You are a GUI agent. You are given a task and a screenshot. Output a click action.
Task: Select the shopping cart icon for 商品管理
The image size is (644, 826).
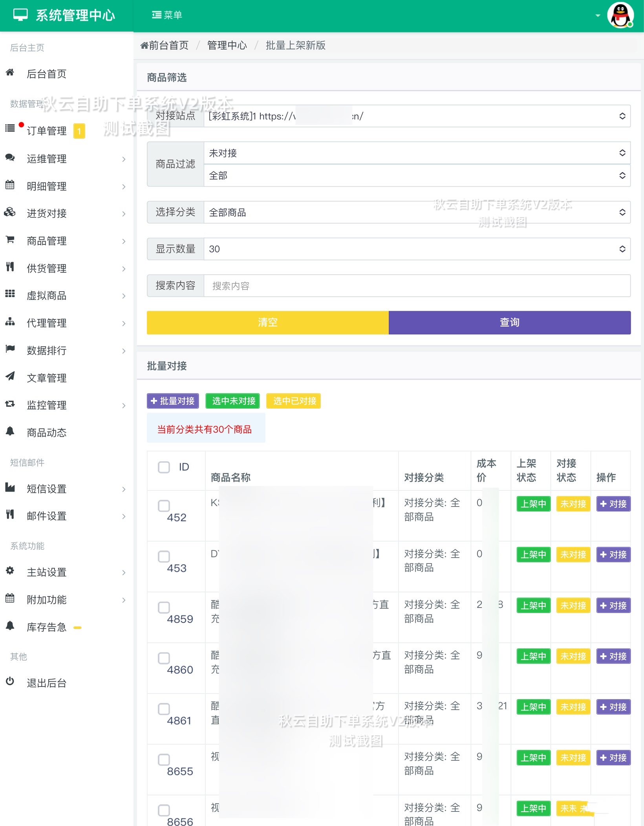pos(9,240)
